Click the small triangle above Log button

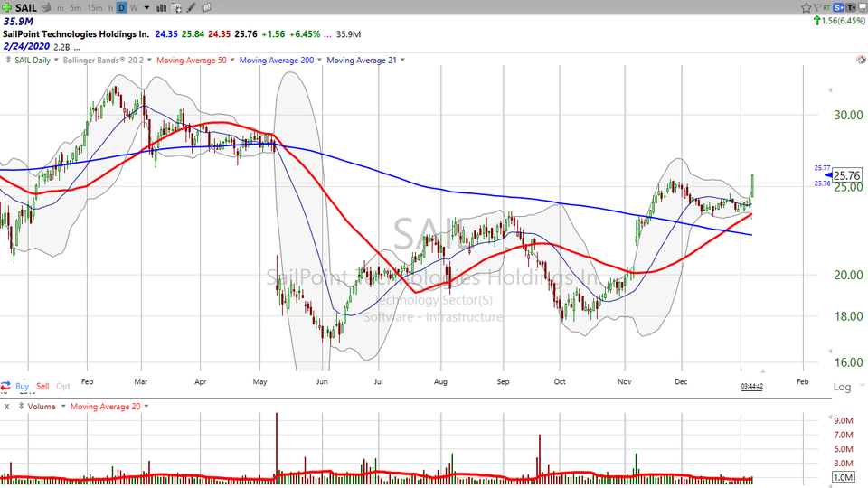pos(762,371)
